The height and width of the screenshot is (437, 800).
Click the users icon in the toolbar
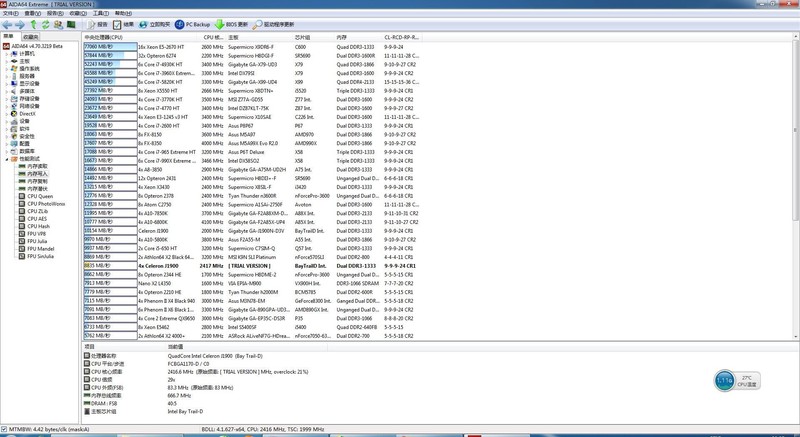click(59, 24)
